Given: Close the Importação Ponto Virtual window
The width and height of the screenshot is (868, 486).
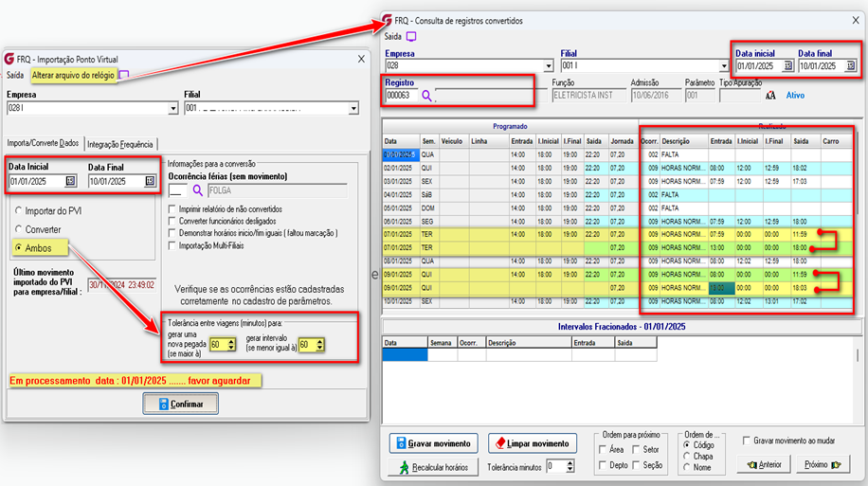Looking at the screenshot, I should [x=361, y=59].
